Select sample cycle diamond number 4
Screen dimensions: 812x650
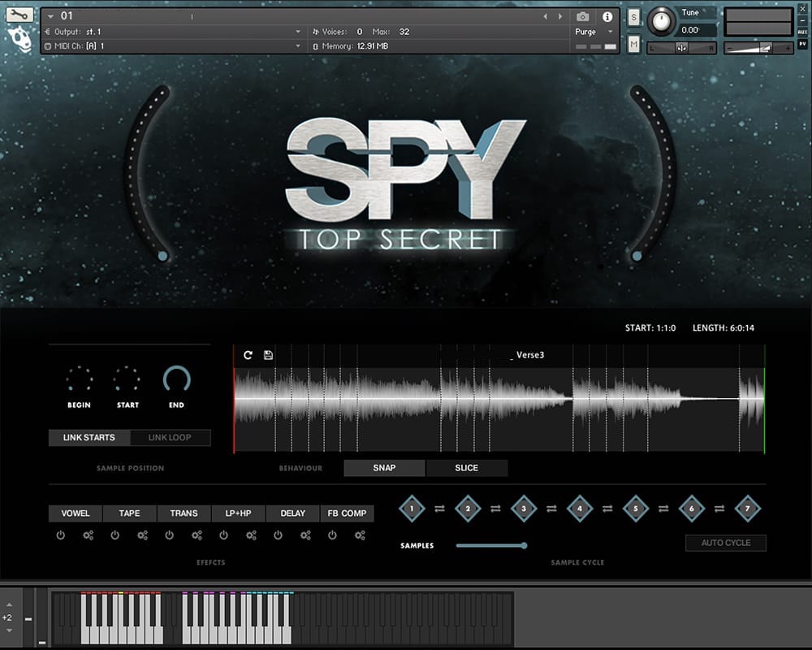(580, 509)
